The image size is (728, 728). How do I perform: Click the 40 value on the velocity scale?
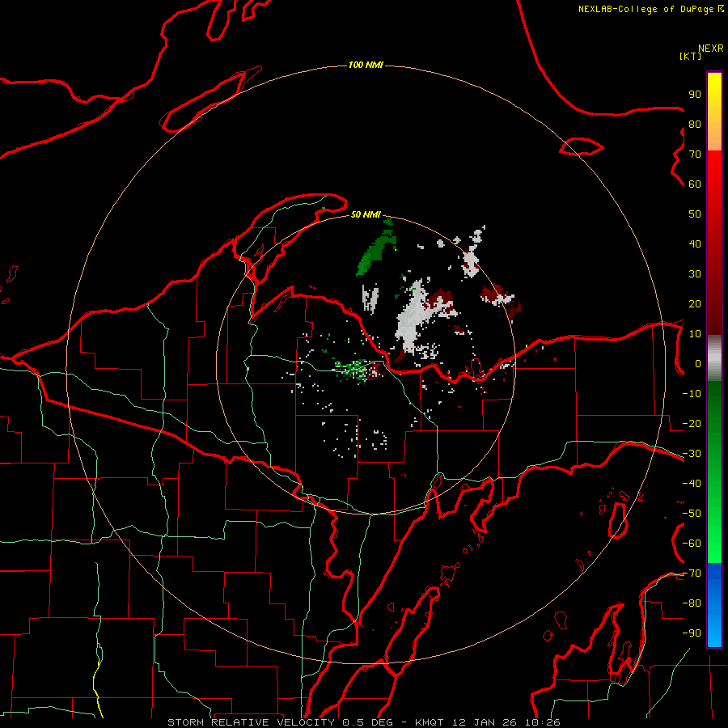(695, 243)
